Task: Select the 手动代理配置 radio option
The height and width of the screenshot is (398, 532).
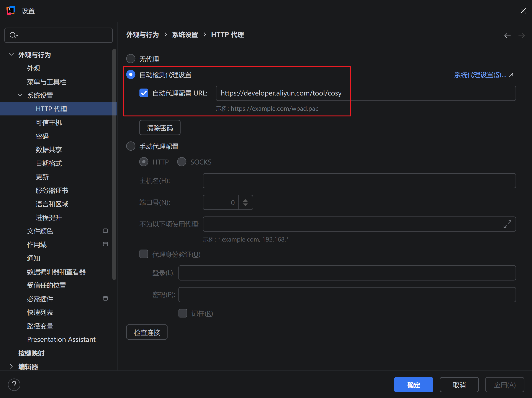Action: tap(131, 146)
